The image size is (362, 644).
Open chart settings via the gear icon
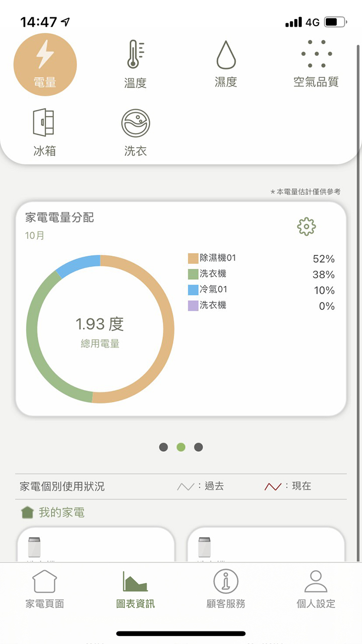[307, 226]
